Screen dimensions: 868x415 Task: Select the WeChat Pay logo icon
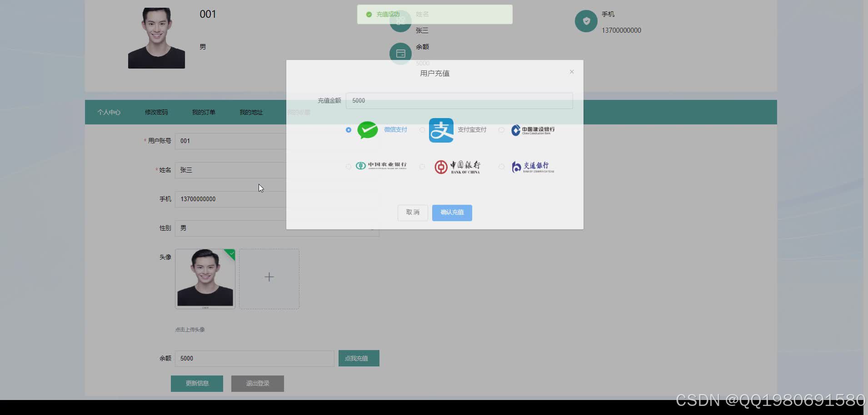(368, 130)
